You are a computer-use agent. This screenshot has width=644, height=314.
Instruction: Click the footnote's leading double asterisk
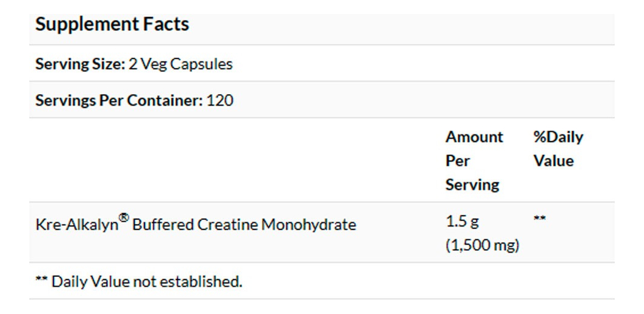(x=41, y=281)
